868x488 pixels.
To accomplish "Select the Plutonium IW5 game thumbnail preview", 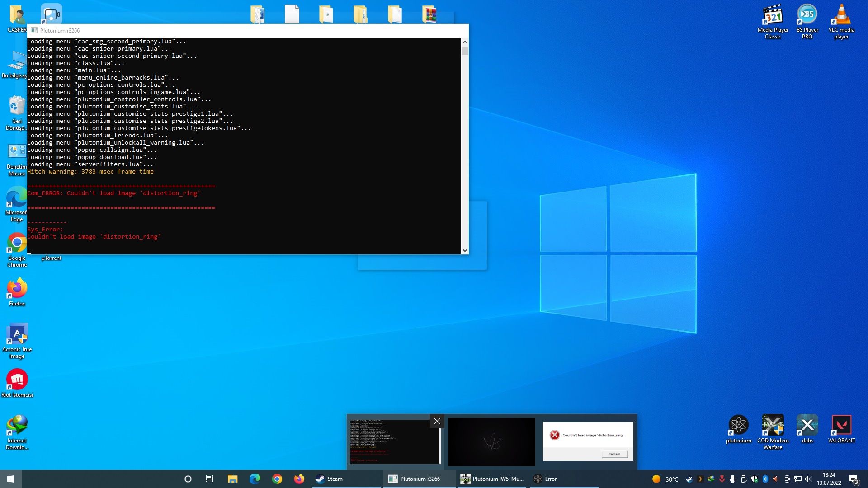I will 491,441.
